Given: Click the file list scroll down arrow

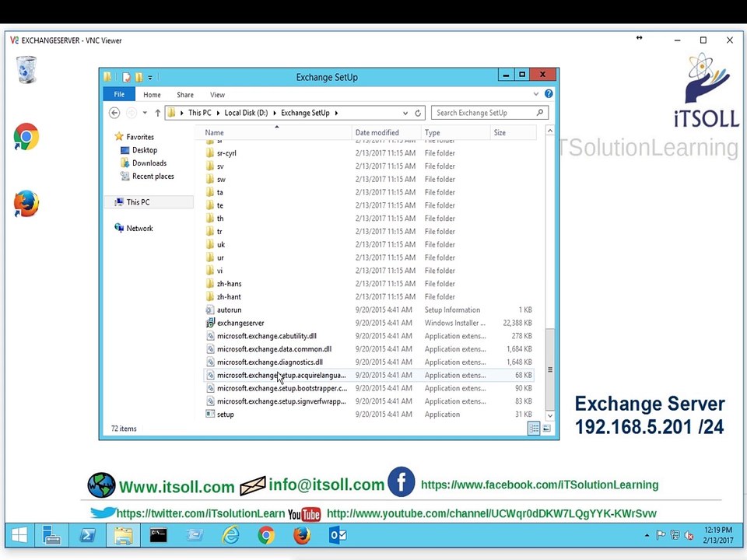Looking at the screenshot, I should pos(550,415).
